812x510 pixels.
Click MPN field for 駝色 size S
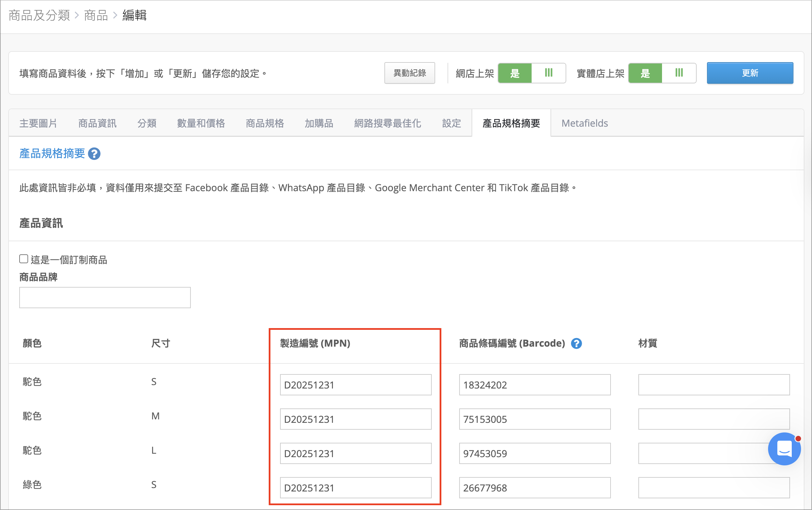[x=356, y=385]
